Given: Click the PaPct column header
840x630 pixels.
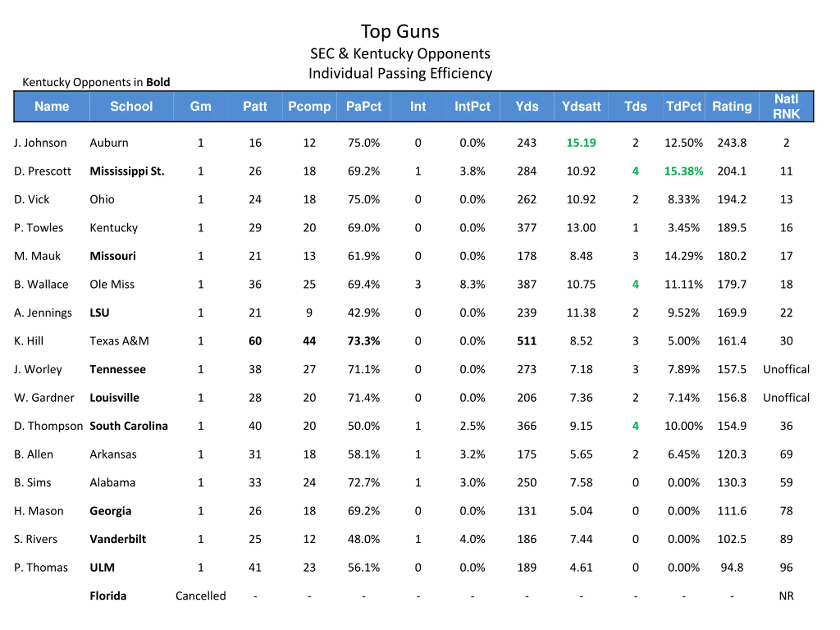Looking at the screenshot, I should pos(364,106).
